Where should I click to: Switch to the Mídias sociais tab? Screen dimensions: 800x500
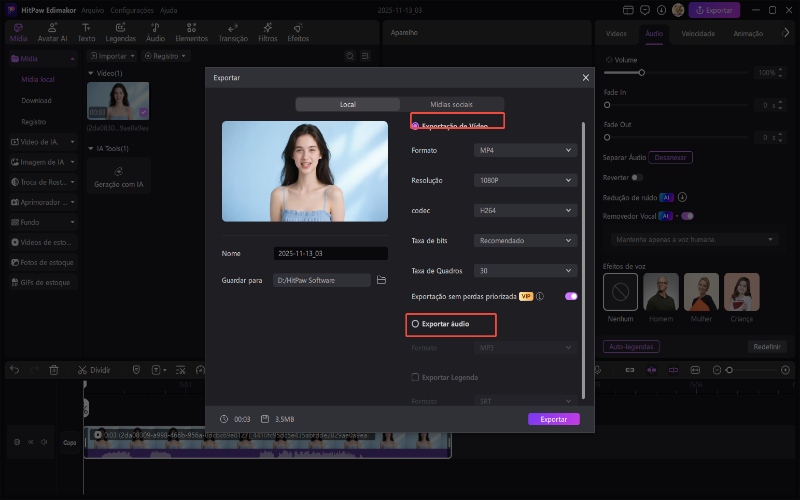pos(451,104)
